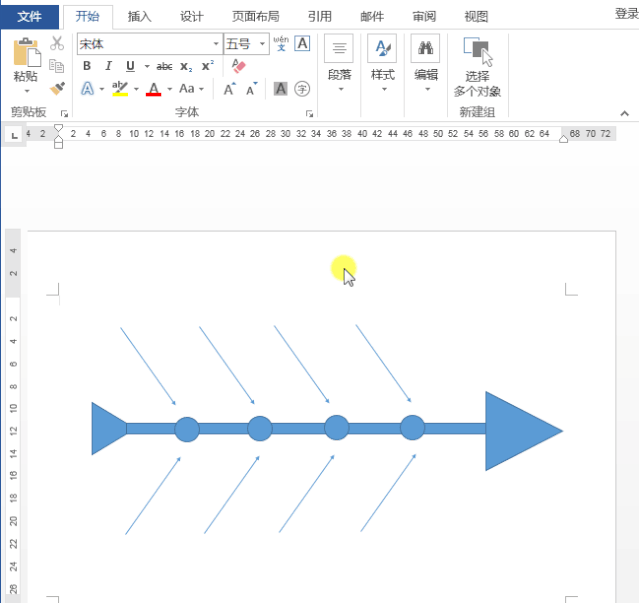
Task: Click the Clear Formatting eraser icon
Action: click(x=238, y=66)
